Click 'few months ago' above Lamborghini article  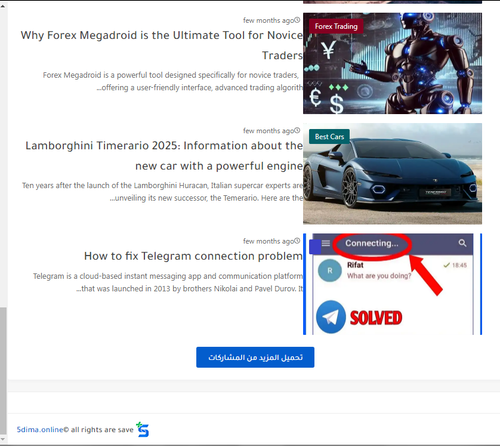pyautogui.click(x=268, y=131)
